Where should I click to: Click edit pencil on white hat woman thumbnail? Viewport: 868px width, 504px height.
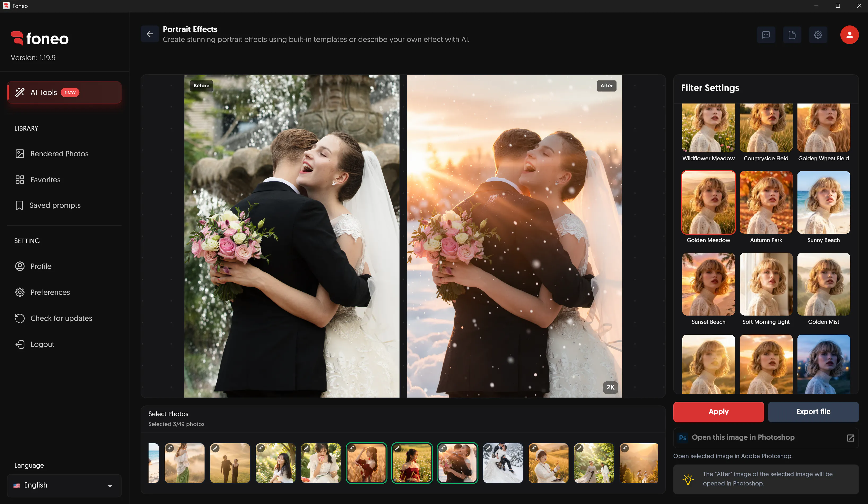(x=533, y=448)
